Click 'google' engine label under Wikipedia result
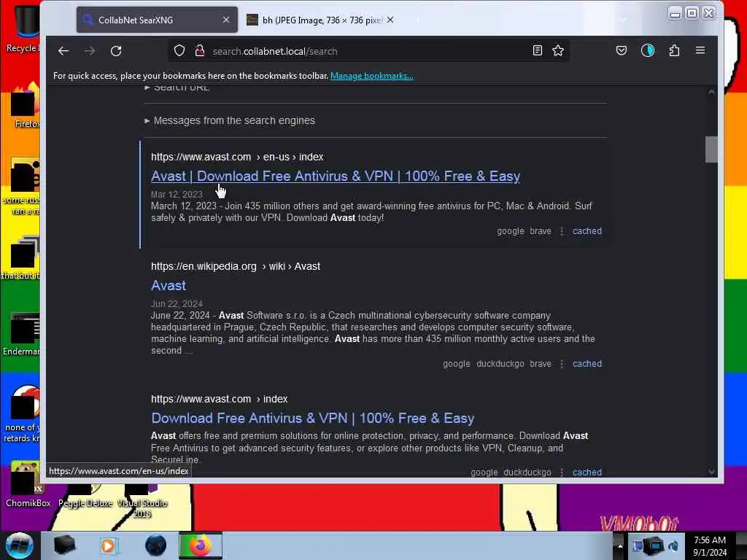The height and width of the screenshot is (560, 747). coord(457,364)
